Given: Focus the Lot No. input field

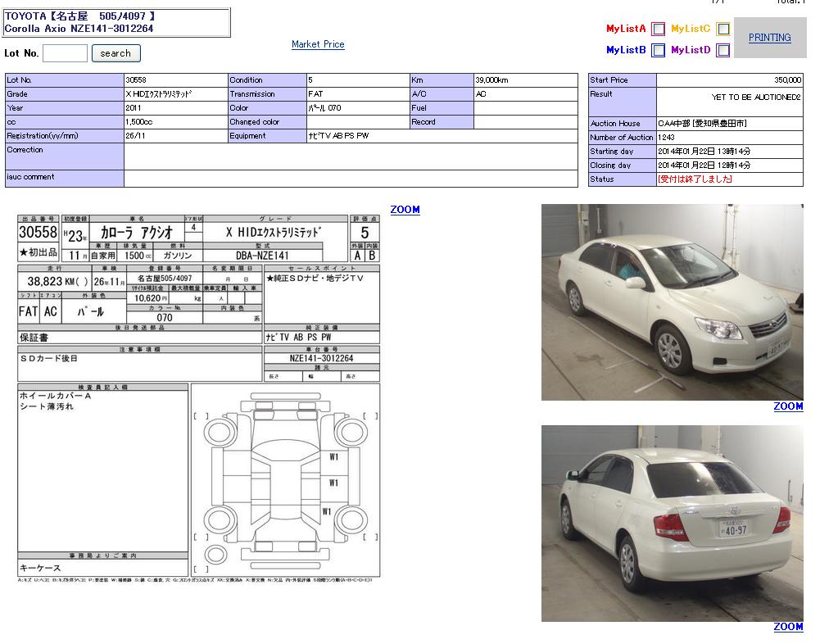Looking at the screenshot, I should click(65, 53).
